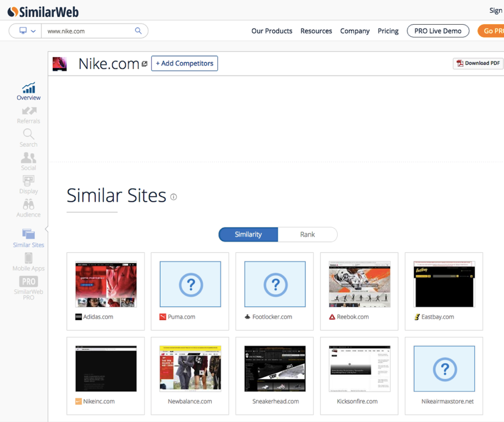This screenshot has width=504, height=422.
Task: Click the Kicksonfire.com link
Action: 357,401
